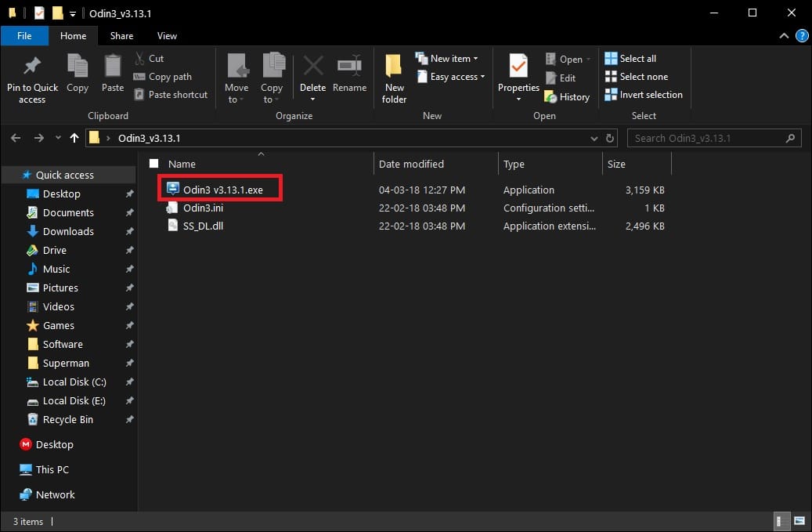812x532 pixels.
Task: Open pinned Desktop under Quick access
Action: [62, 194]
